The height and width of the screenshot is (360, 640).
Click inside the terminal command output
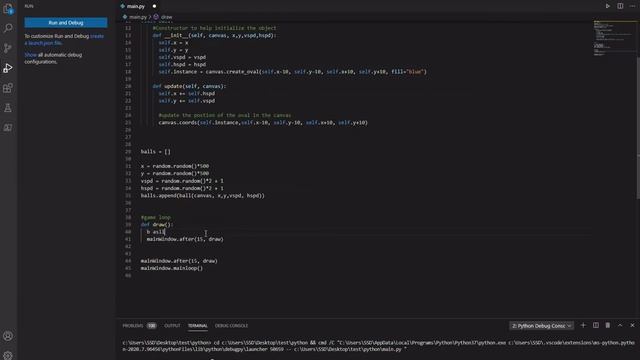[x=378, y=346]
